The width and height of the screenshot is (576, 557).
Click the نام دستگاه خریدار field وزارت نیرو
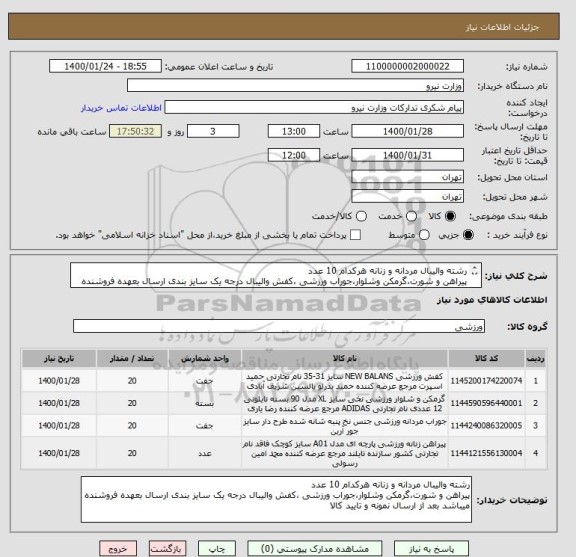point(295,86)
